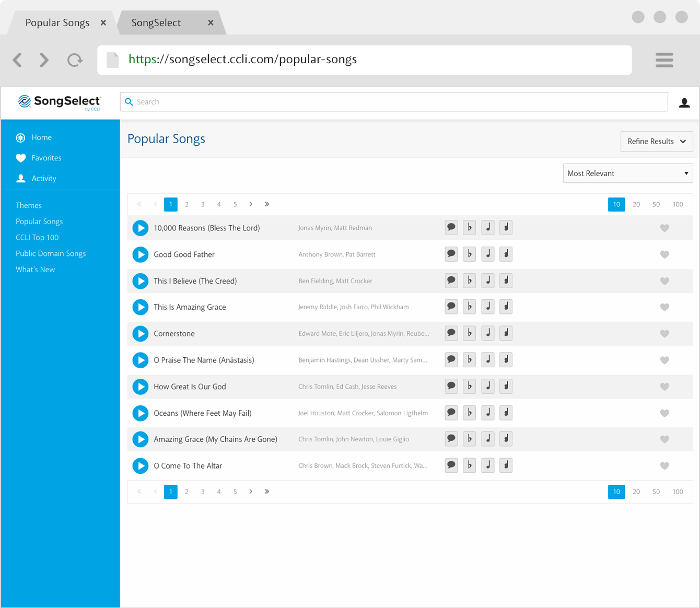The width and height of the screenshot is (700, 608).
Task: Go forward with the browser forward arrow
Action: (44, 60)
